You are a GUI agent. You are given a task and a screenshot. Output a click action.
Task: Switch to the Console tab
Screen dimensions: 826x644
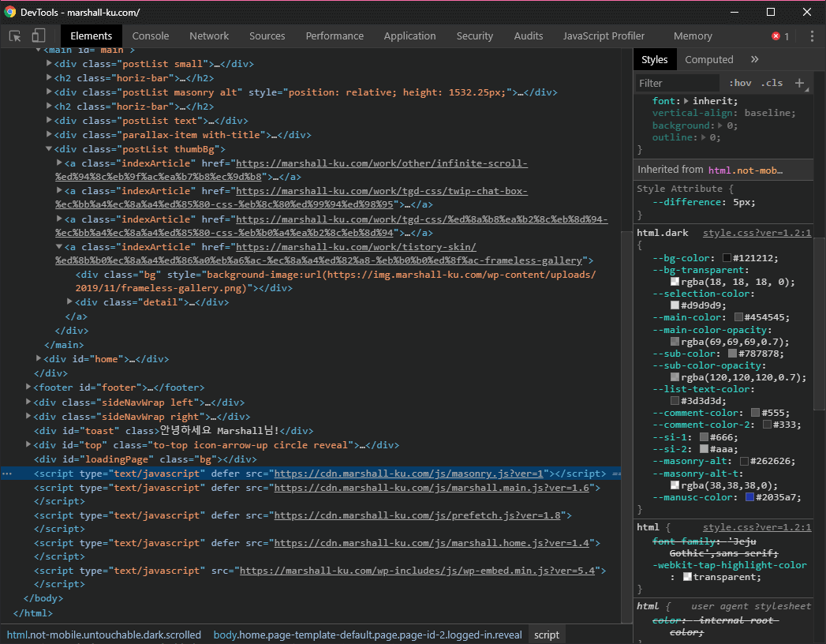[x=151, y=36]
